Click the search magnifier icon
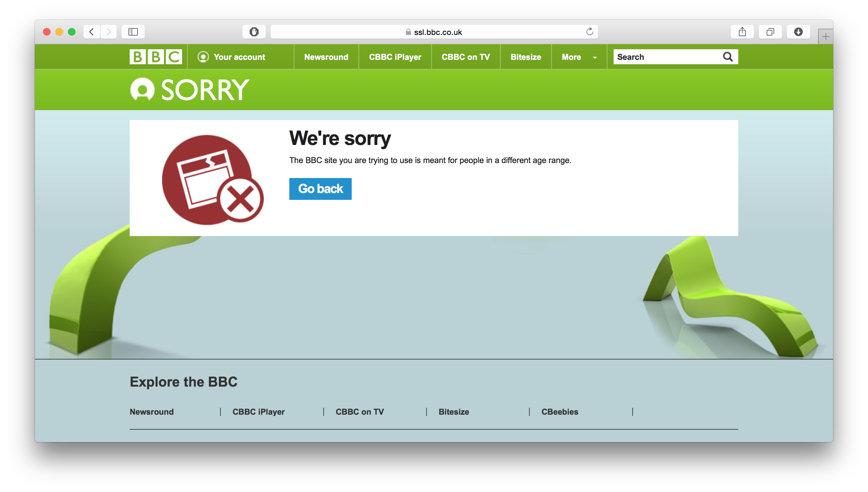Image resolution: width=868 pixels, height=492 pixels. point(728,57)
